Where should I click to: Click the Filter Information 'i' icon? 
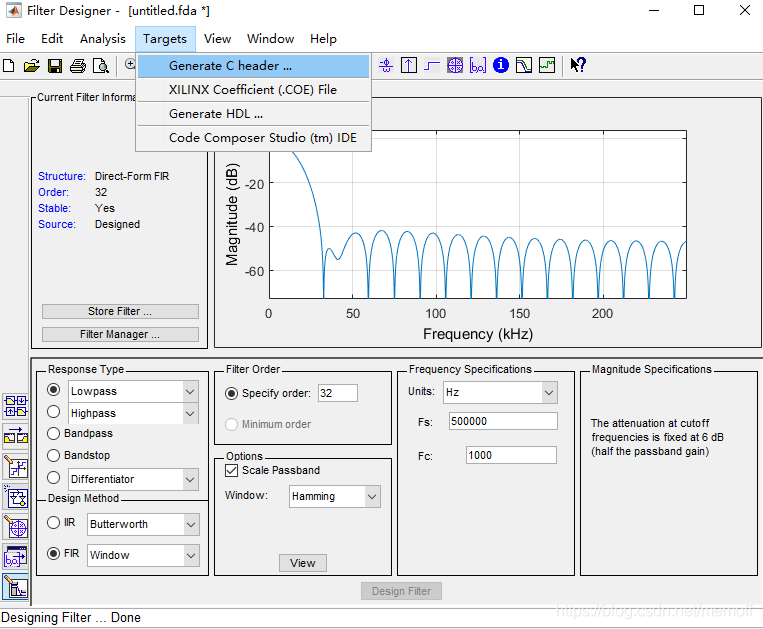tap(501, 65)
